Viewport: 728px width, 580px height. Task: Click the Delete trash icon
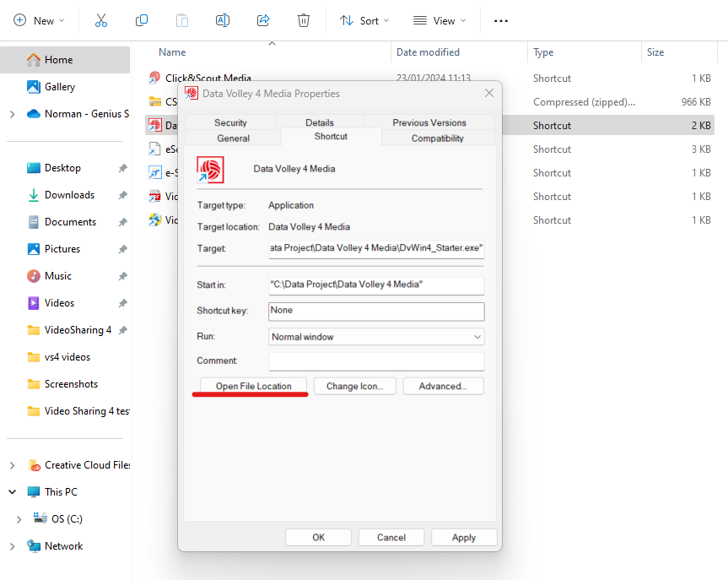[x=304, y=21]
